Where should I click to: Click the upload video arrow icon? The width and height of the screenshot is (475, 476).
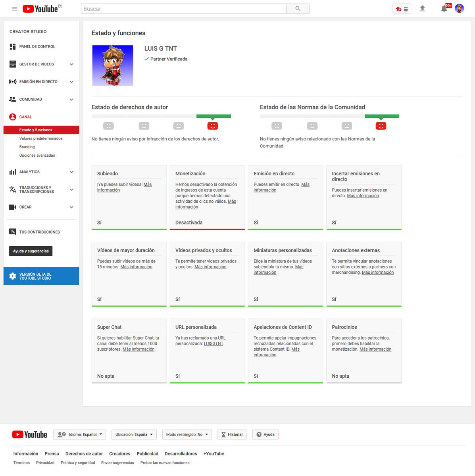point(423,8)
